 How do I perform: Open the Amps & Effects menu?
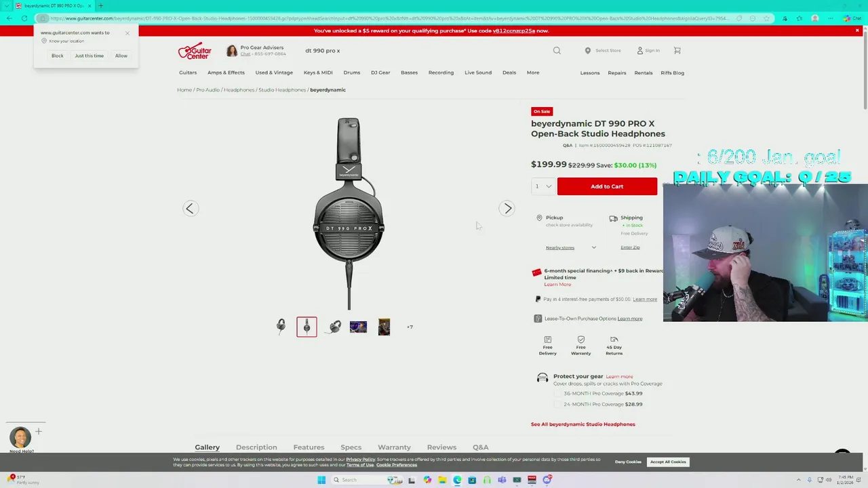[226, 73]
